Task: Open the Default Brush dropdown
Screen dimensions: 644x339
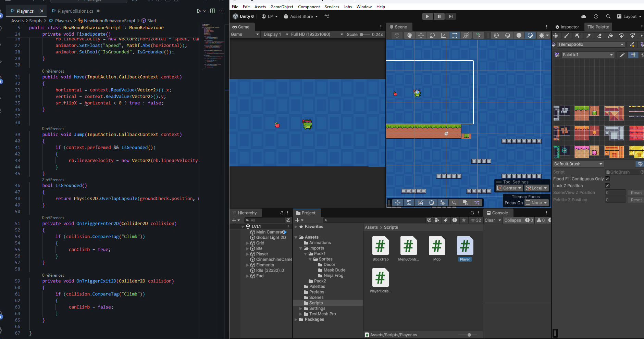Action: [578, 164]
